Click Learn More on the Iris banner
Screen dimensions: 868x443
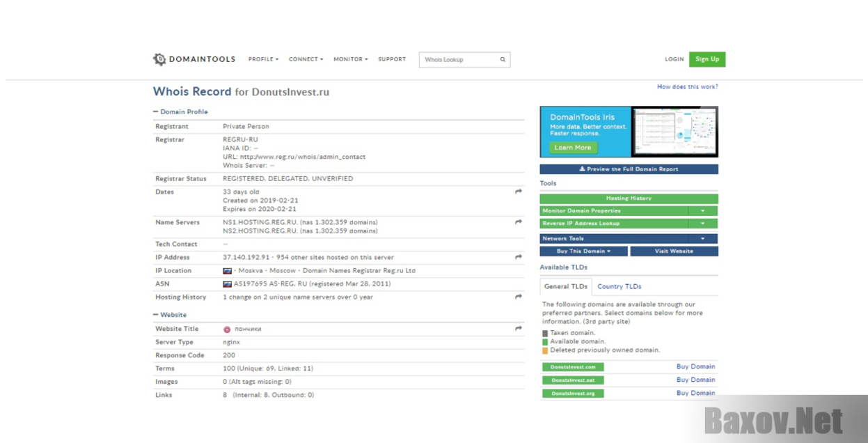pos(574,148)
